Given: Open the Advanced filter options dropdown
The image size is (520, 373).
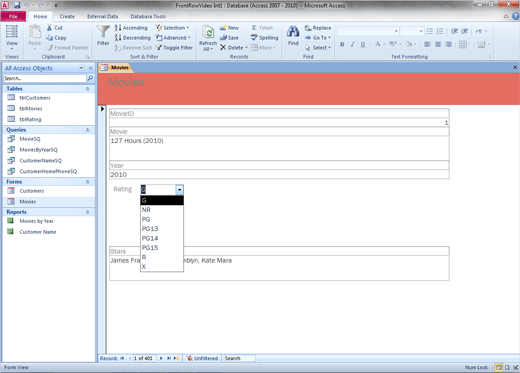Looking at the screenshot, I should 173,38.
